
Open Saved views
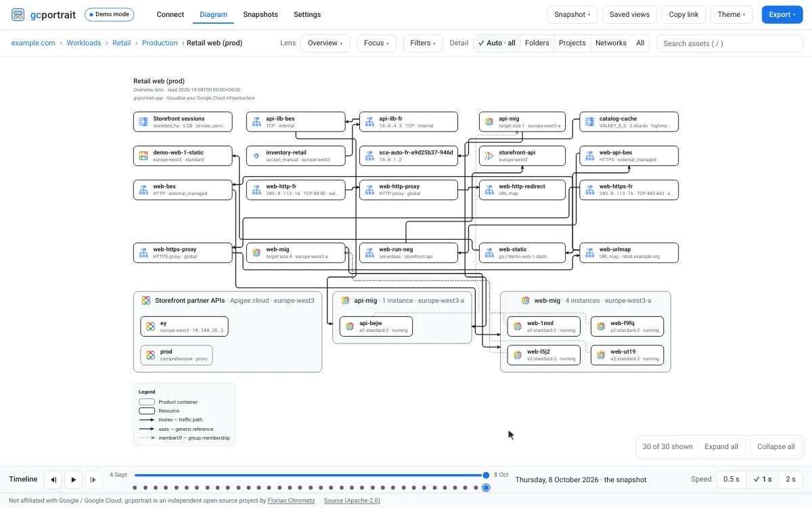click(629, 14)
